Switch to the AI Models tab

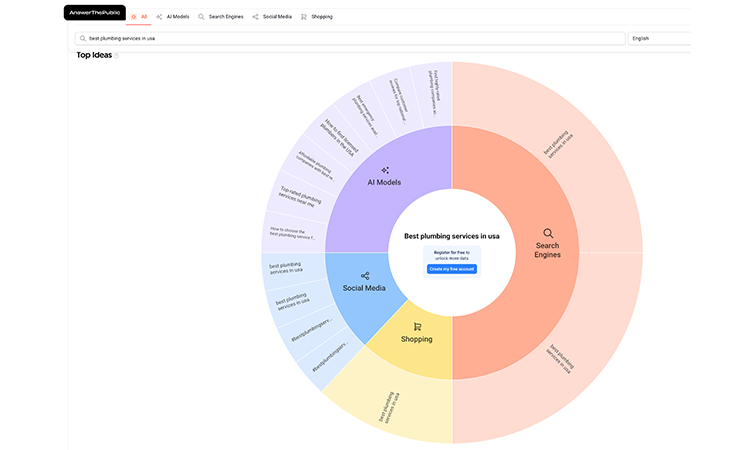point(172,17)
